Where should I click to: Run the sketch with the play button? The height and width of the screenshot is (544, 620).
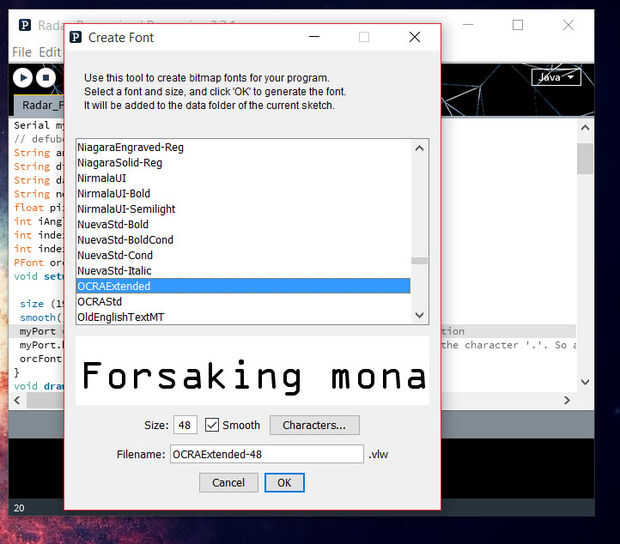[x=23, y=77]
